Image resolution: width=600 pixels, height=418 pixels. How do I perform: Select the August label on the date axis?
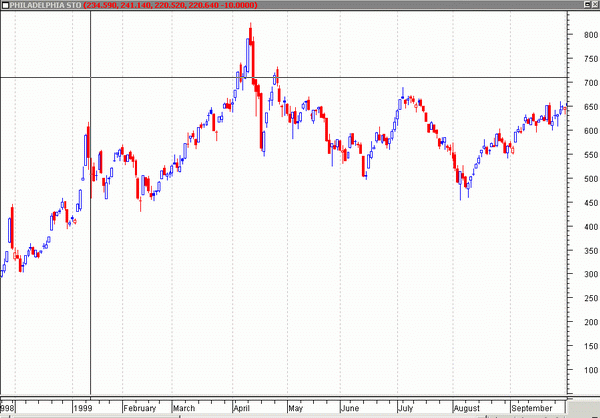click(465, 408)
